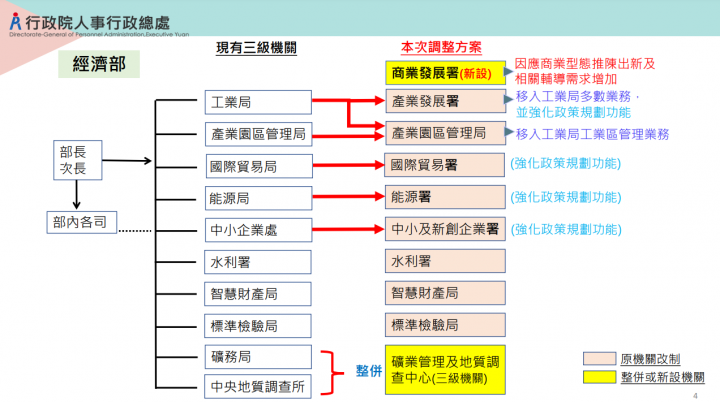Select the 礦務局 box

coord(258,357)
